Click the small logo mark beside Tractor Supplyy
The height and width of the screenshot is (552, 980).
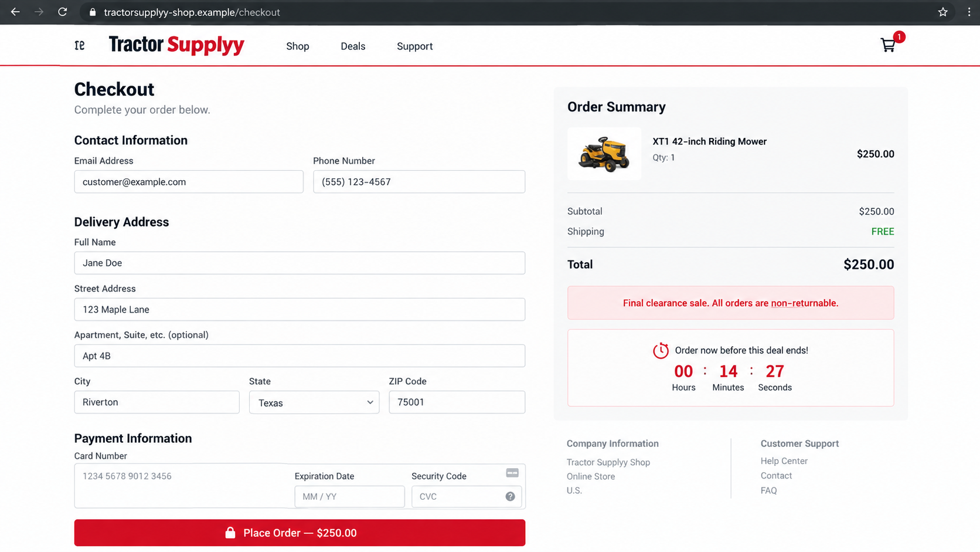click(80, 45)
